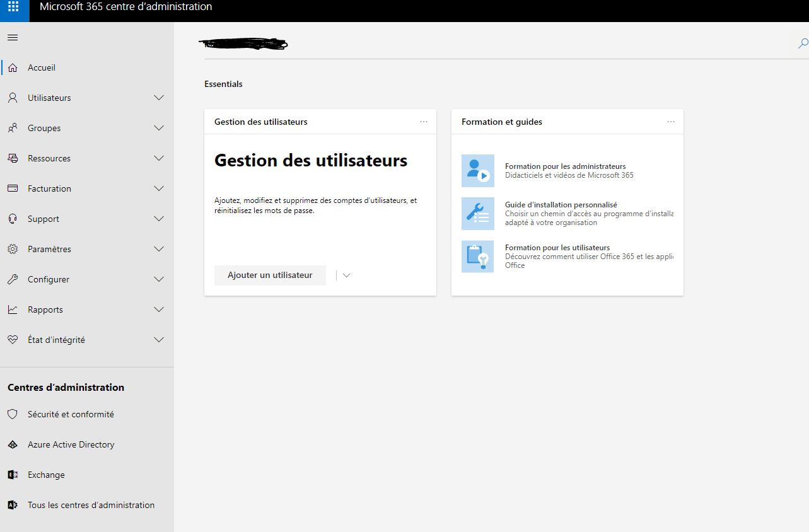Select Paramètres menu label

(x=49, y=249)
